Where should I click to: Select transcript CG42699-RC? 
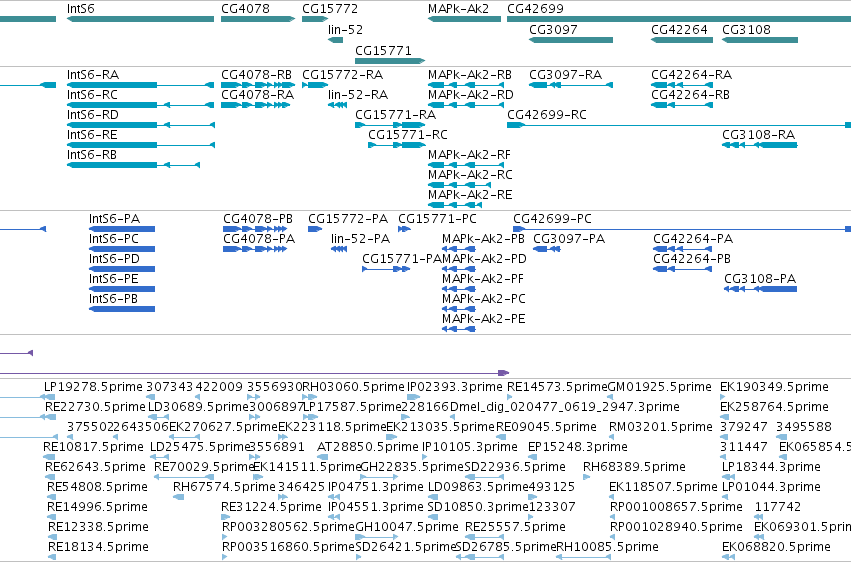pos(547,115)
